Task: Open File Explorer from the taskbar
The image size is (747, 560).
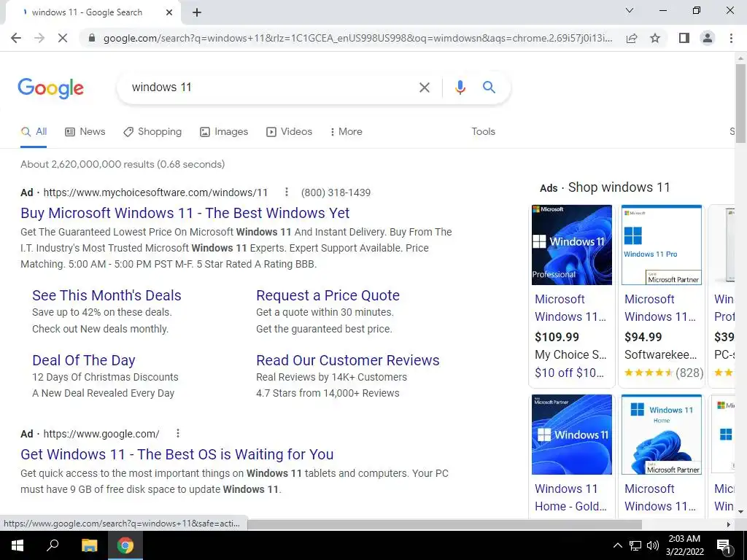Action: tap(89, 545)
